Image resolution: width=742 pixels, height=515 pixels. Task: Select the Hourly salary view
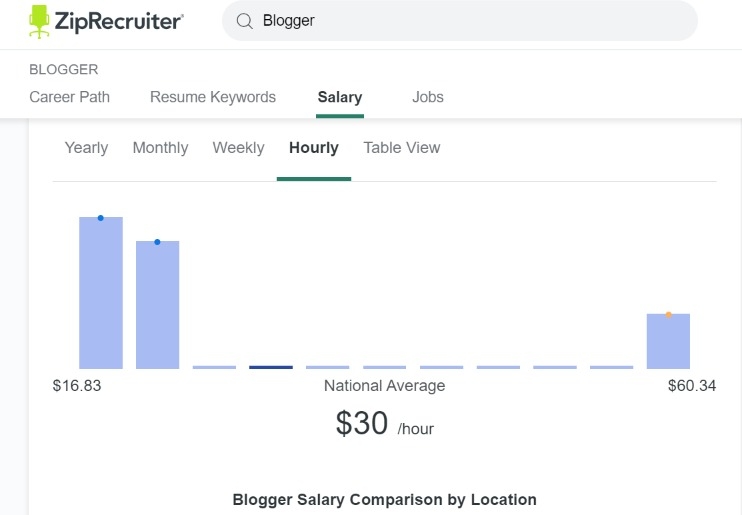314,148
